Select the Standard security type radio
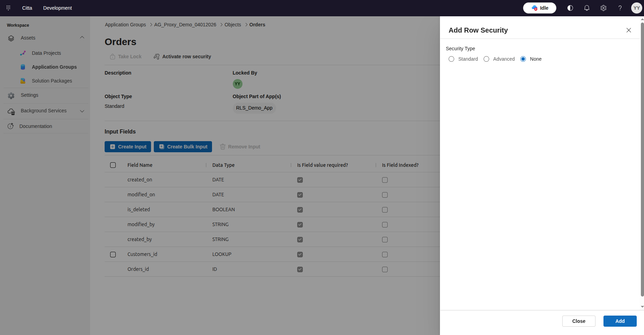644x335 pixels. pyautogui.click(x=451, y=59)
